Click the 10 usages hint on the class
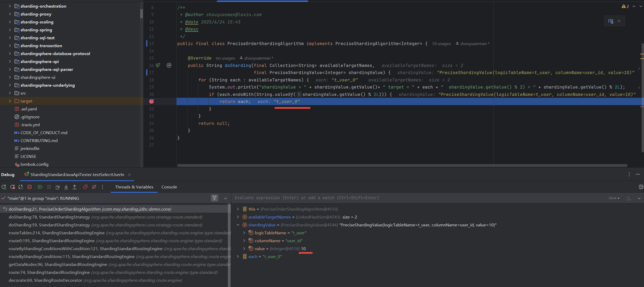The height and width of the screenshot is (287, 644). click(441, 44)
